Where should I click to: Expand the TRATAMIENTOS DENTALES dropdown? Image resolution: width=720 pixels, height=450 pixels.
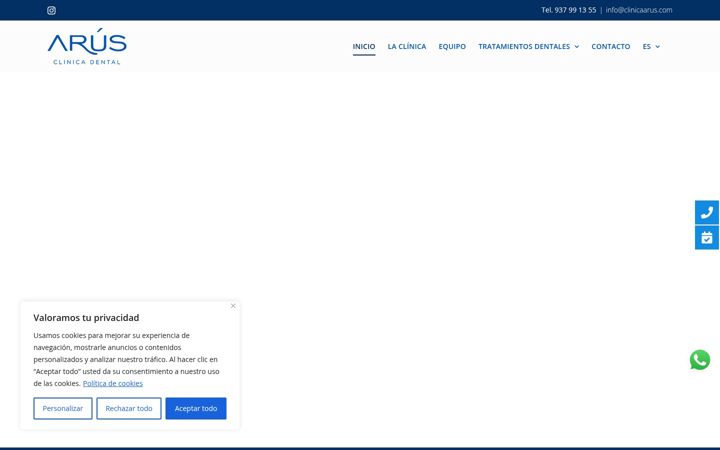pos(529,46)
